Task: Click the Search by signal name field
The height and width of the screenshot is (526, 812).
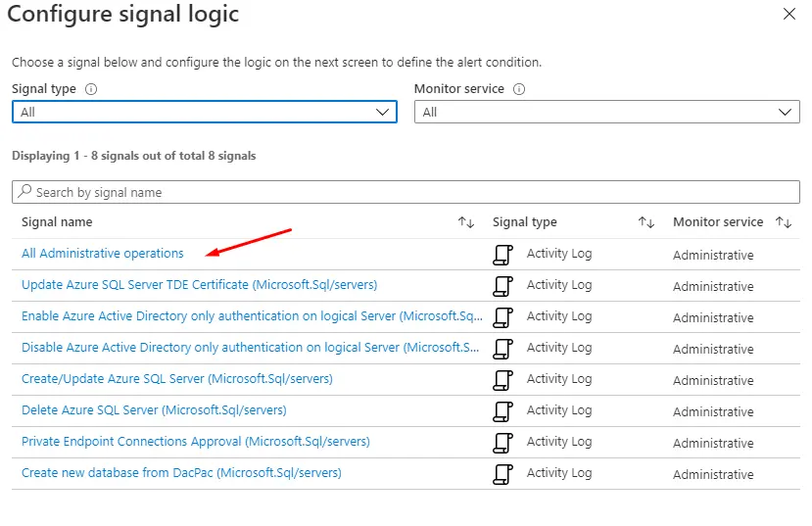Action: click(x=406, y=192)
